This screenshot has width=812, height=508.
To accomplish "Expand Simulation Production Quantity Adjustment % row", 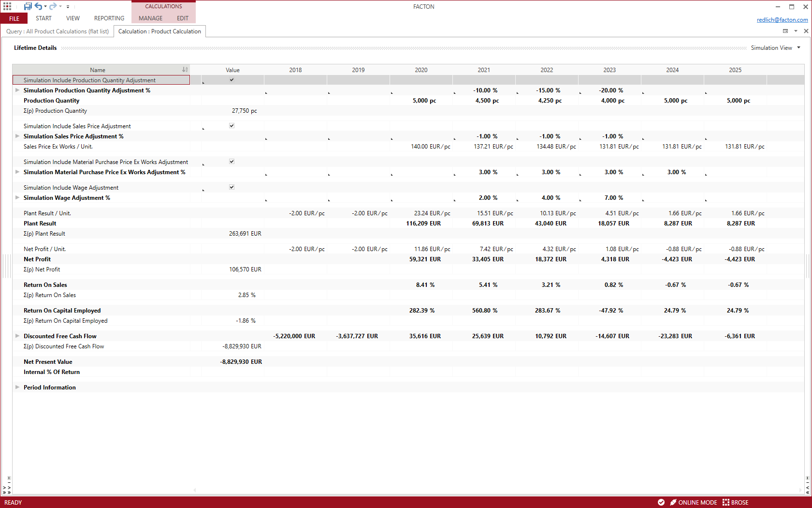I will click(x=17, y=90).
